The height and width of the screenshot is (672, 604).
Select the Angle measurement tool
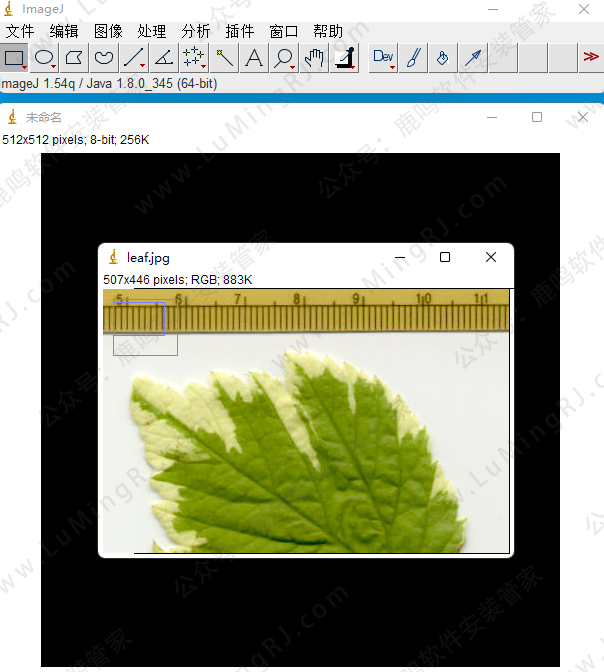[x=164, y=58]
